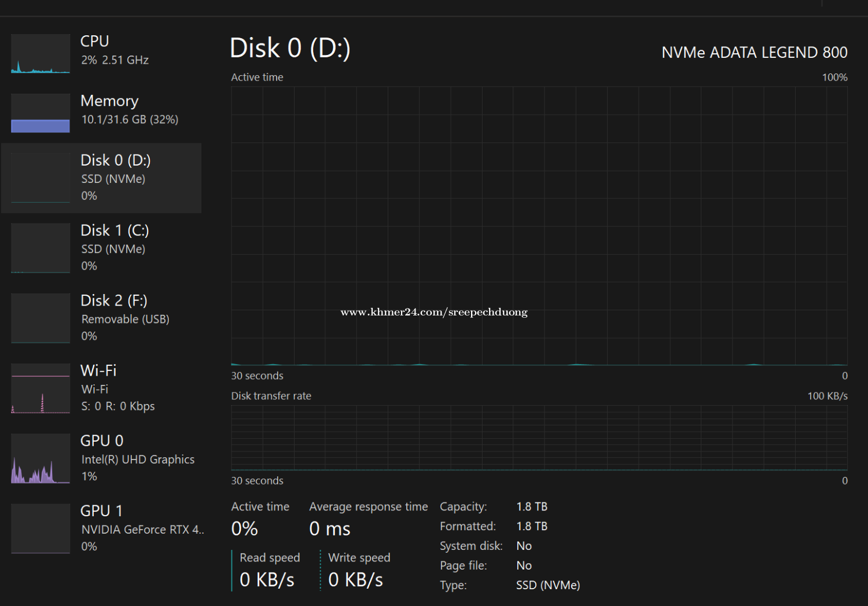
Task: Select the Disk 2 (F:) mini graph
Action: coord(41,318)
